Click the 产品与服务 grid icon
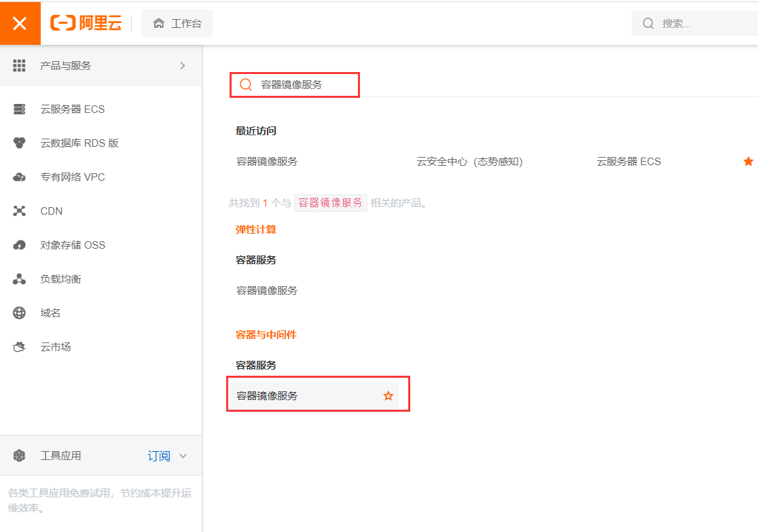The image size is (758, 532). pos(19,66)
